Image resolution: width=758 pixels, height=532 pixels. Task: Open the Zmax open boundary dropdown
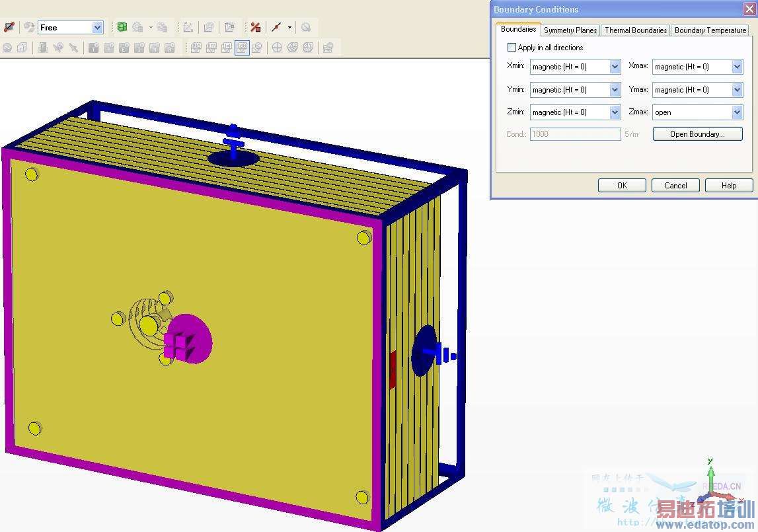pyautogui.click(x=737, y=112)
